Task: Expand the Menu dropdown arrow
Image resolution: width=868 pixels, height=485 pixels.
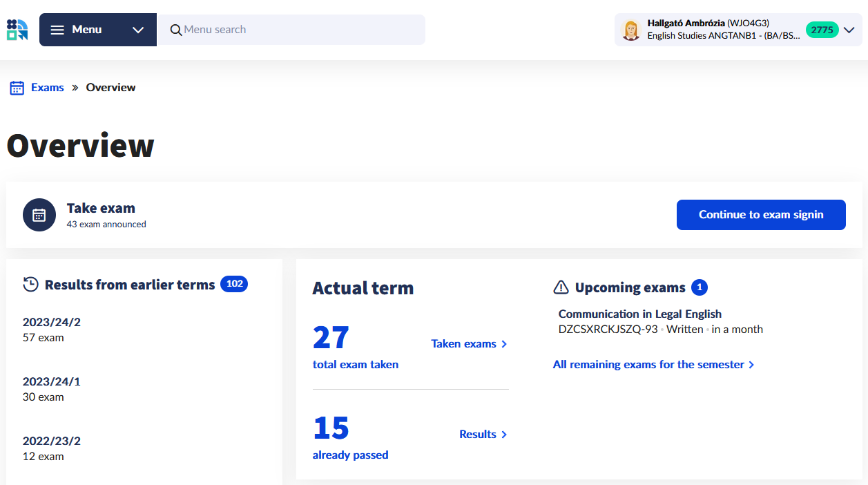Action: pos(138,30)
